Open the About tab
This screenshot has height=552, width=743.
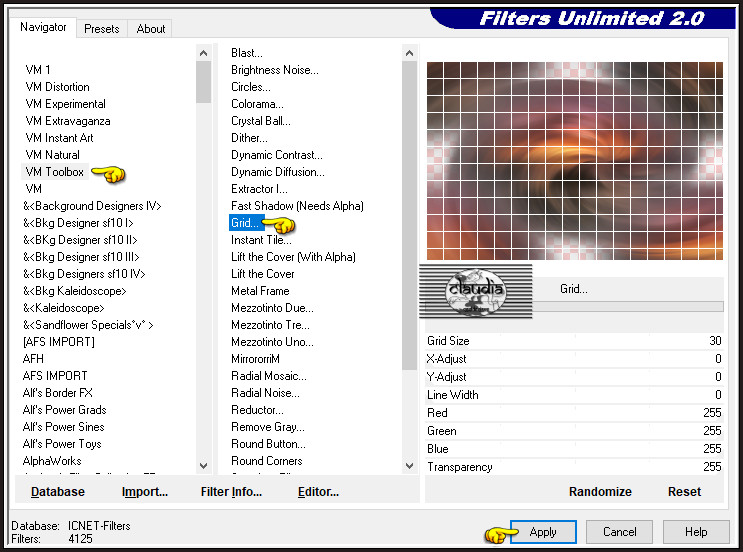pos(151,29)
